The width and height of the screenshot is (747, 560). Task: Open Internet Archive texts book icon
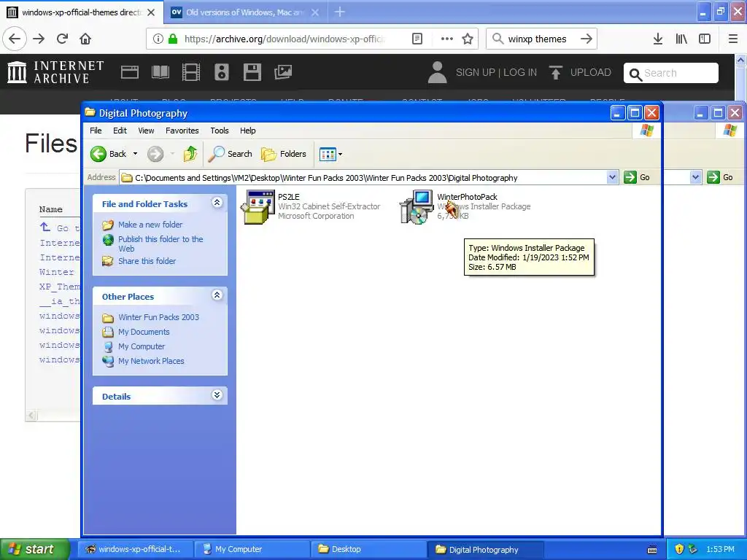click(x=160, y=72)
